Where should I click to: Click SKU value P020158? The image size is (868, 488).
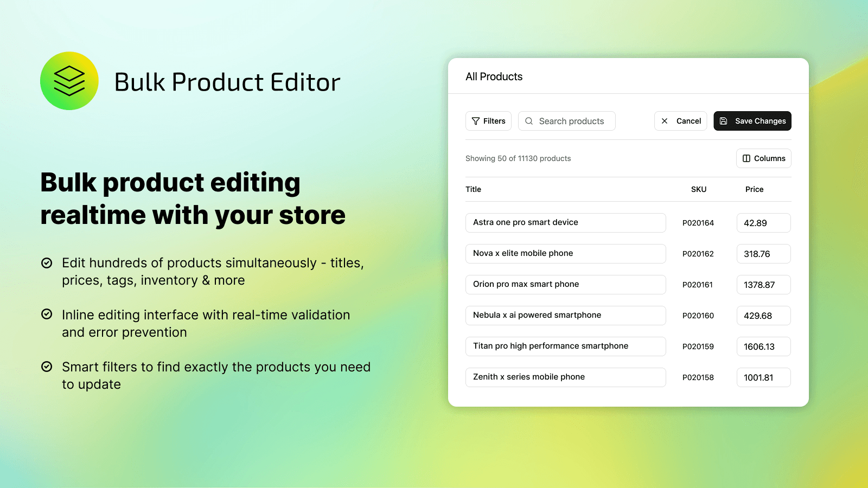(x=698, y=377)
